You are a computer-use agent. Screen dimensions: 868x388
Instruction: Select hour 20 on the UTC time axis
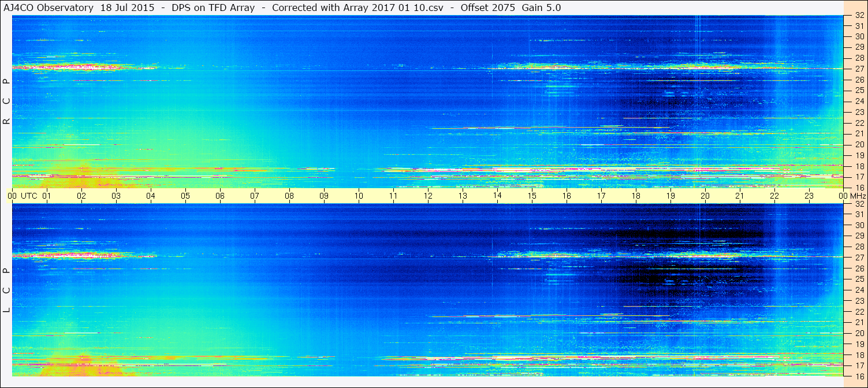click(705, 196)
